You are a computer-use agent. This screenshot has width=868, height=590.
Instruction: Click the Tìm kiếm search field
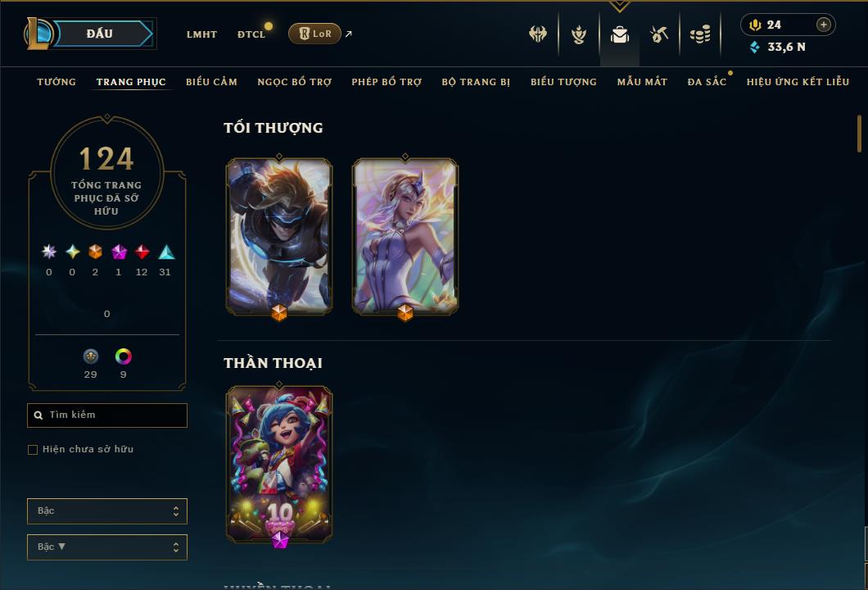pyautogui.click(x=106, y=415)
